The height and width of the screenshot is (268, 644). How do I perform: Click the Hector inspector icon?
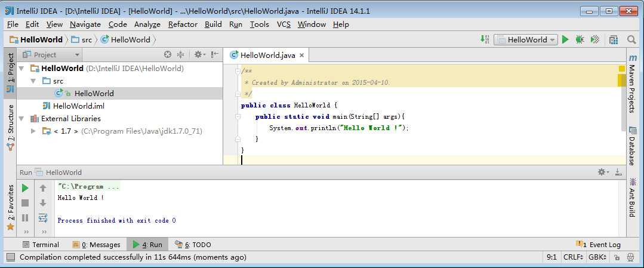pyautogui.click(x=630, y=257)
